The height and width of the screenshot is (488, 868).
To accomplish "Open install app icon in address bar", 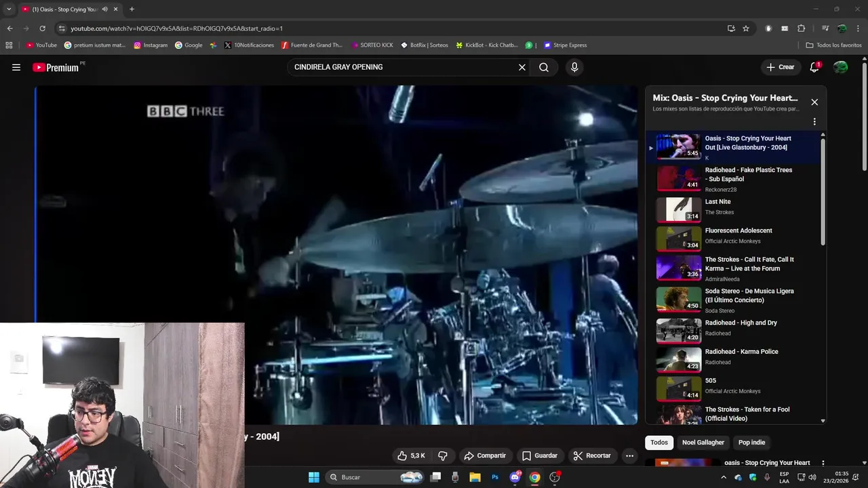I will coord(731,28).
